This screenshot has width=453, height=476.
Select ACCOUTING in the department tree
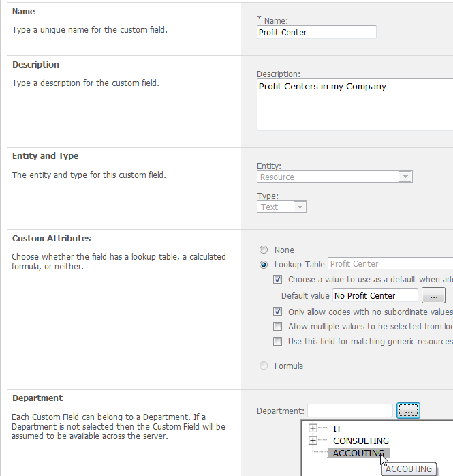tap(358, 453)
